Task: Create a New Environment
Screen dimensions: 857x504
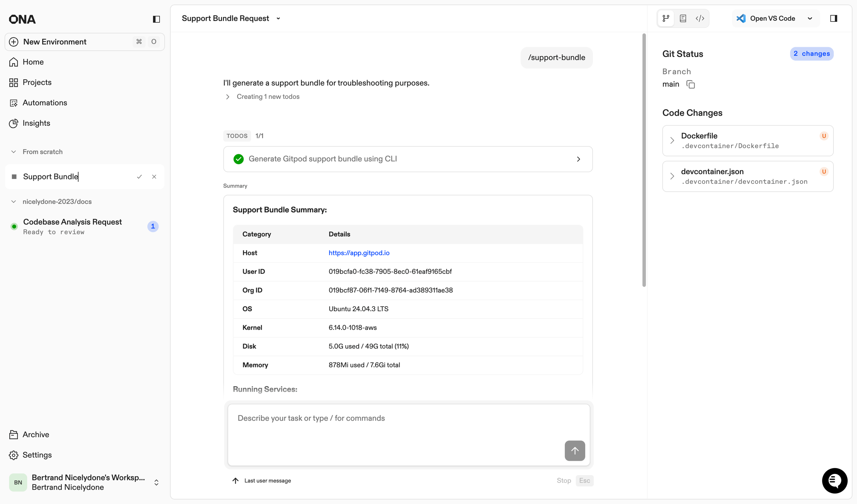Action: point(85,42)
